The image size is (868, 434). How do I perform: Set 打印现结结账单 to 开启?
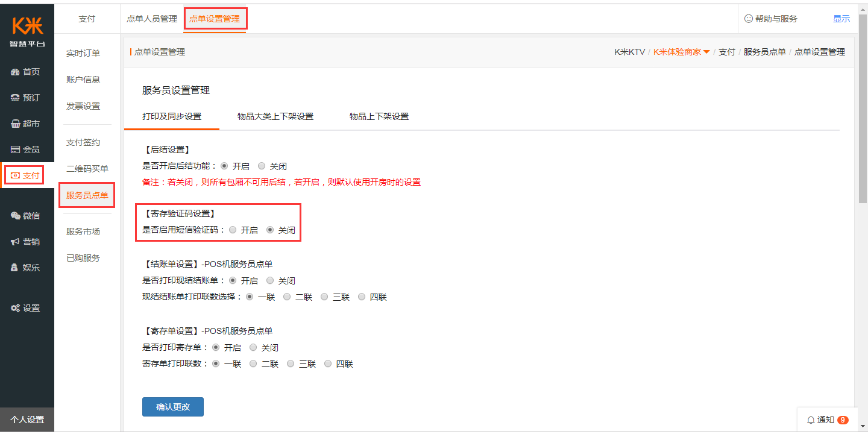(x=233, y=280)
